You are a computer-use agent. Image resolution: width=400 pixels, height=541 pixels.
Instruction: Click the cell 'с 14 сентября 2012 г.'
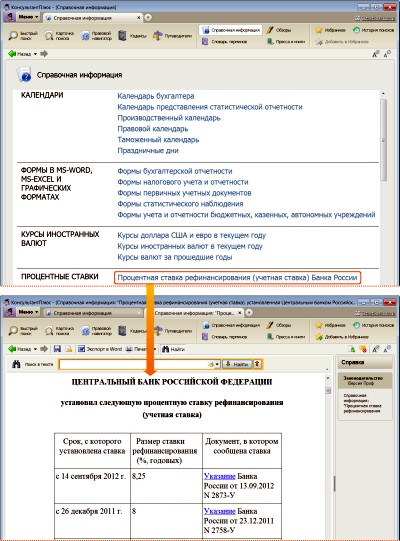92,485
